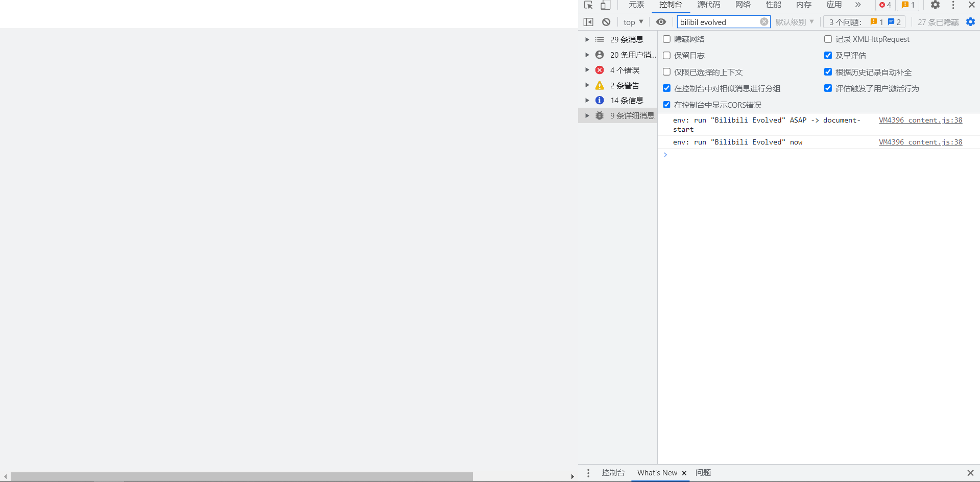This screenshot has height=482, width=980.
Task: Expand the 20 条用户消息 group
Action: [587, 55]
